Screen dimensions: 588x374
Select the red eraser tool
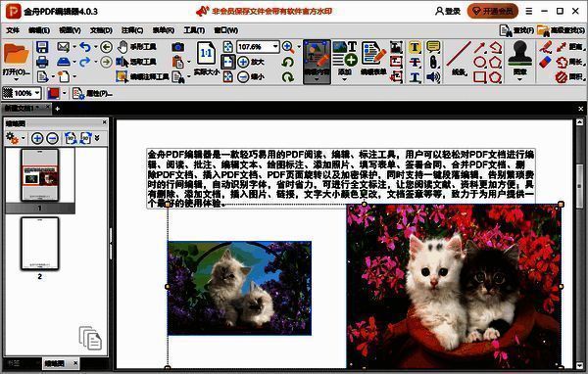[545, 63]
